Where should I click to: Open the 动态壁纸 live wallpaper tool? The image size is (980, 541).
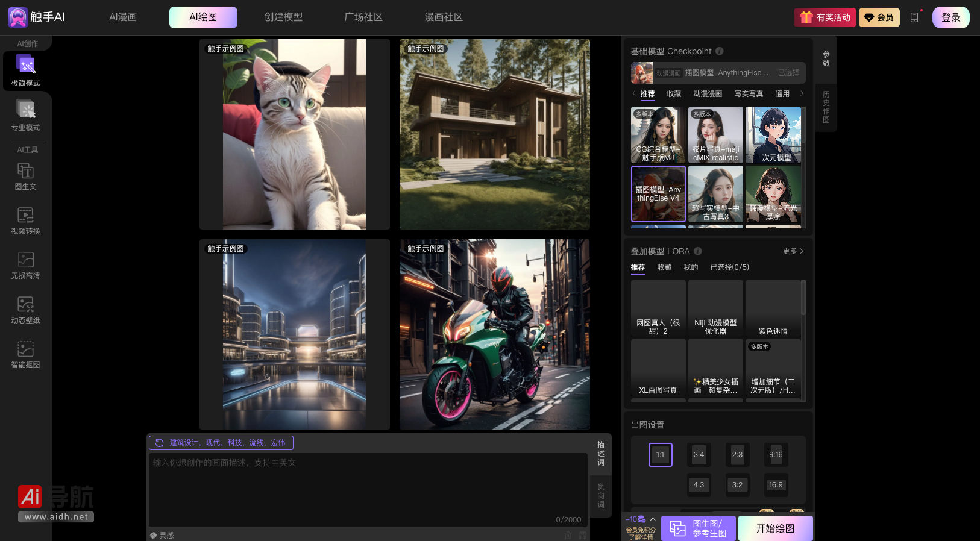pyautogui.click(x=25, y=310)
